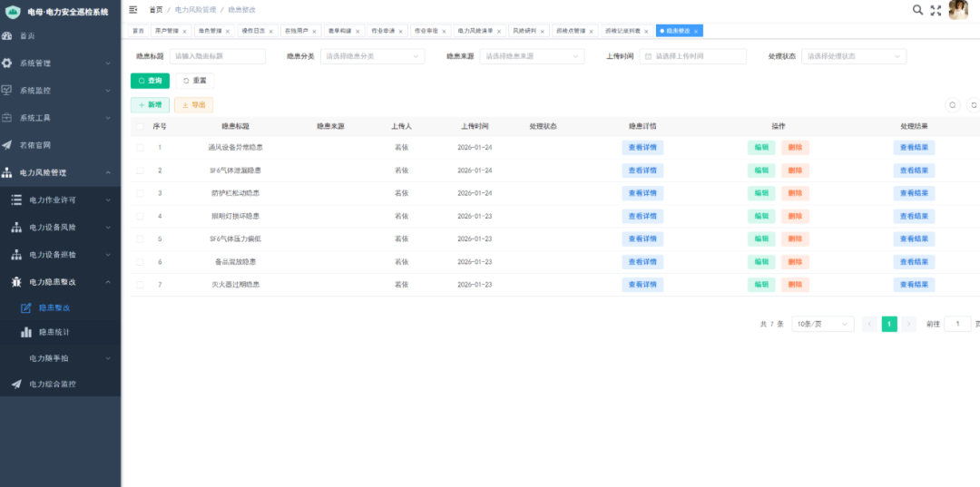Click the round refresh icon above table
Image resolution: width=980 pixels, height=487 pixels.
(x=973, y=105)
